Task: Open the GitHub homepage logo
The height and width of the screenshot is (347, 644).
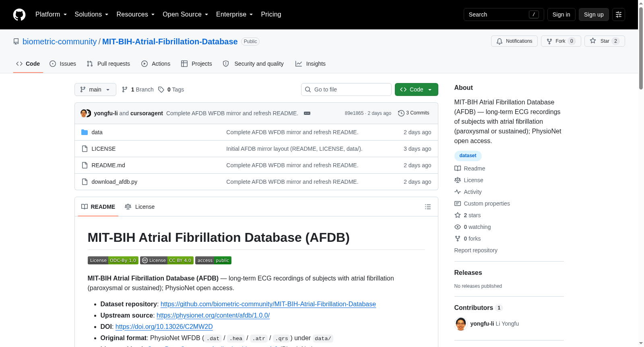Action: coord(19,15)
